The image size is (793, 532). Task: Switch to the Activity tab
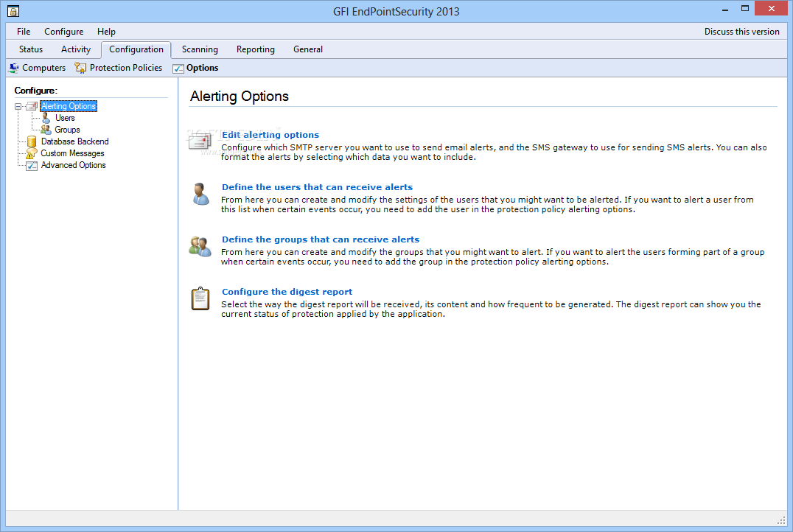pos(76,49)
